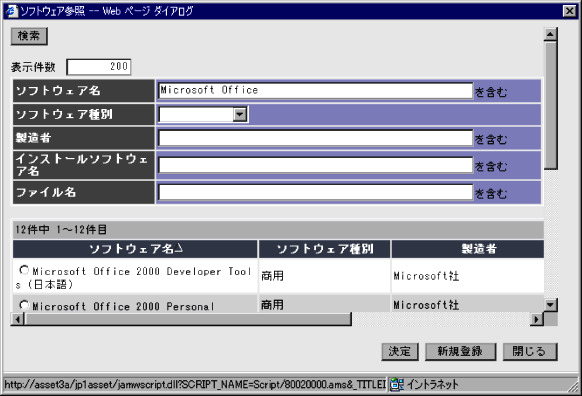The width and height of the screenshot is (582, 396).
Task: Click the status bar URL text
Action: [195, 384]
